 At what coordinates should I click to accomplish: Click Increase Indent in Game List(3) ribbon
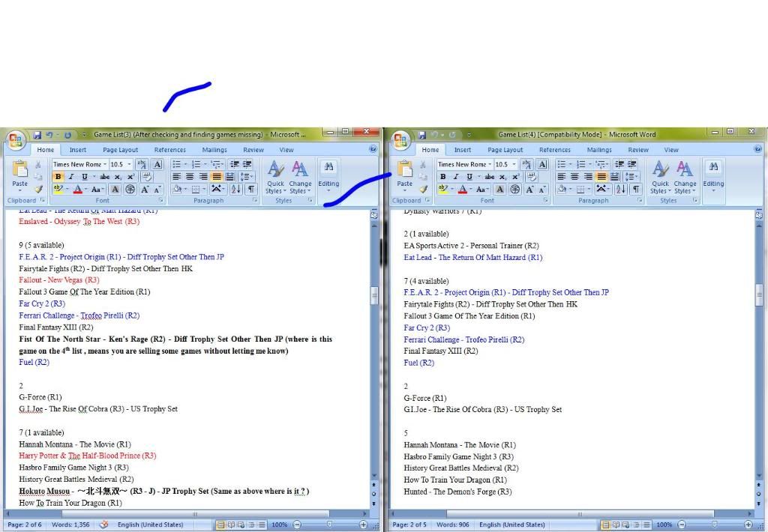246,164
